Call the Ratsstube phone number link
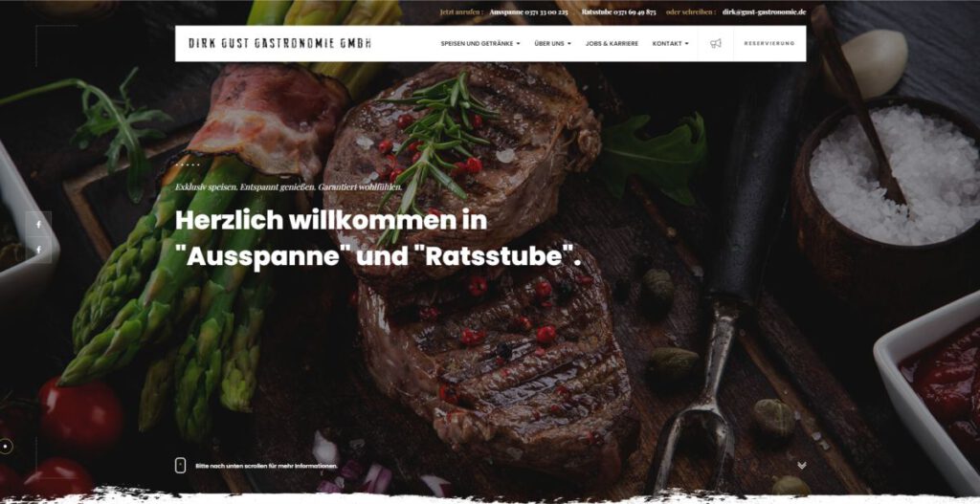Image resolution: width=980 pixels, height=504 pixels. (619, 11)
